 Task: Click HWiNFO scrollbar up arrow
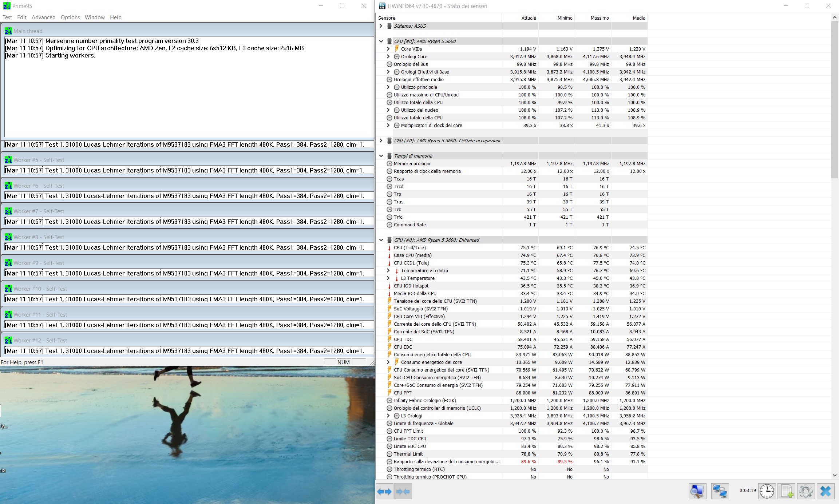tap(835, 17)
